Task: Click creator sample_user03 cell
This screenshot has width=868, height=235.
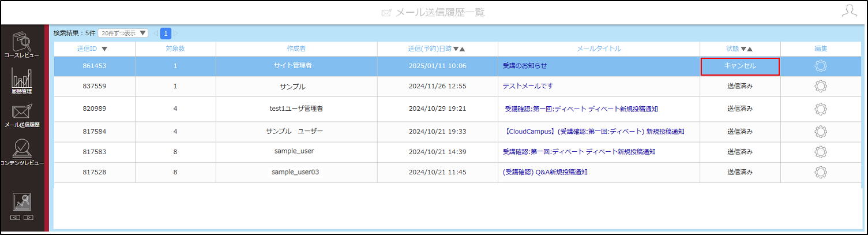Action: 295,172
